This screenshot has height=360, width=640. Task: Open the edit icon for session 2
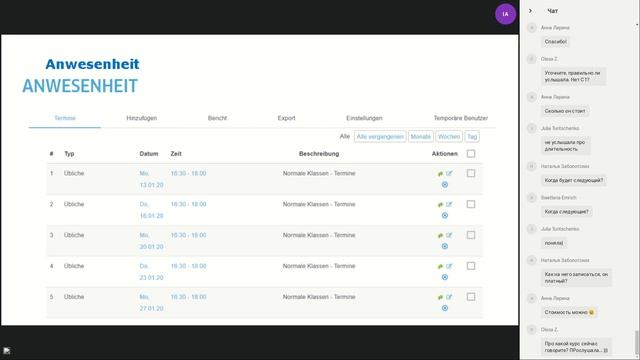[449, 204]
